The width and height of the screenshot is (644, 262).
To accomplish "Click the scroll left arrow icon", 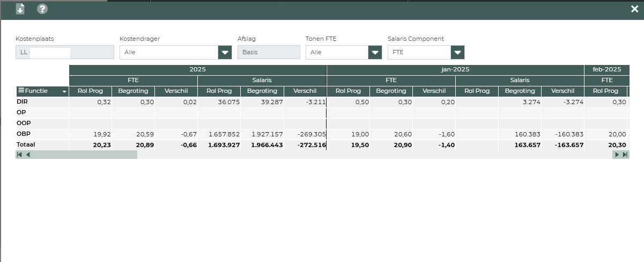I will pos(28,155).
